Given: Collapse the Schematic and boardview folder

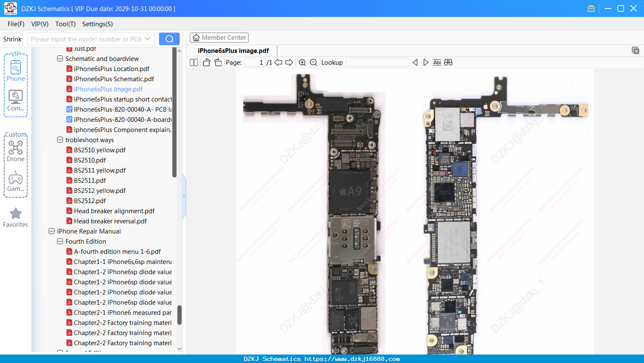Looking at the screenshot, I should 60,59.
